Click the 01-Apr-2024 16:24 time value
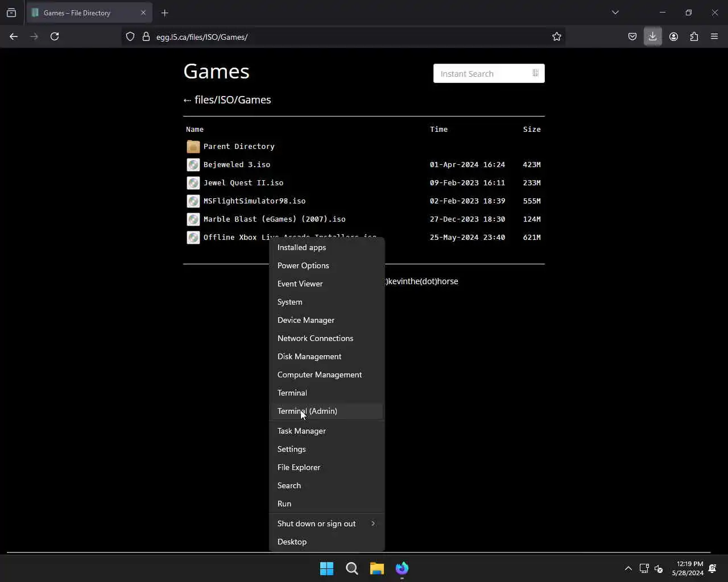This screenshot has height=582, width=728. (467, 165)
